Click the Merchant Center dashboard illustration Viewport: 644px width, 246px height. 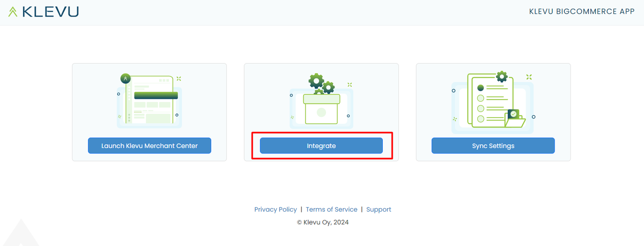pos(149,100)
